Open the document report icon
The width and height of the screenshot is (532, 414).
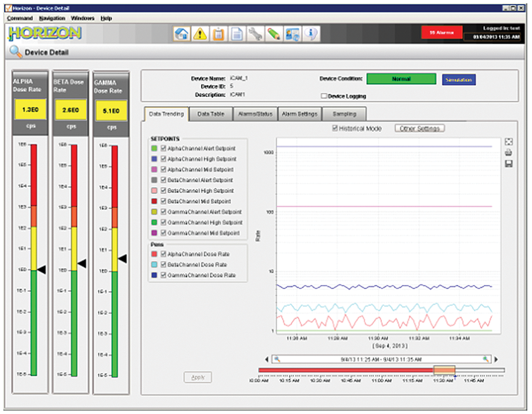click(x=236, y=33)
